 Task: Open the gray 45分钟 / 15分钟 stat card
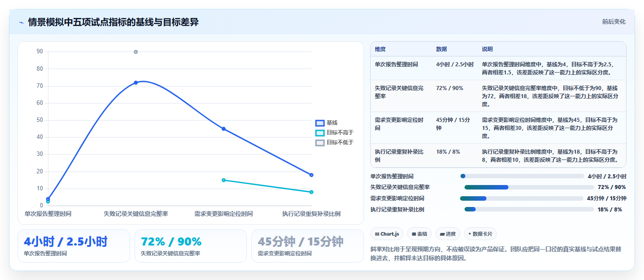point(307,246)
